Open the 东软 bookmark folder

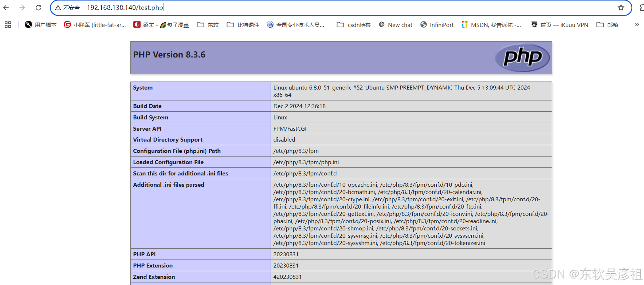point(208,25)
